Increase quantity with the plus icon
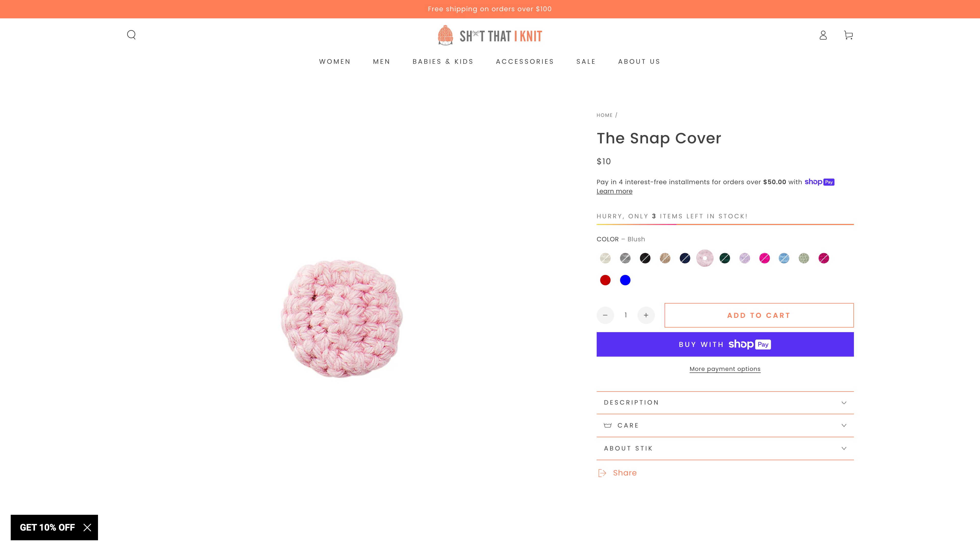 pyautogui.click(x=646, y=315)
